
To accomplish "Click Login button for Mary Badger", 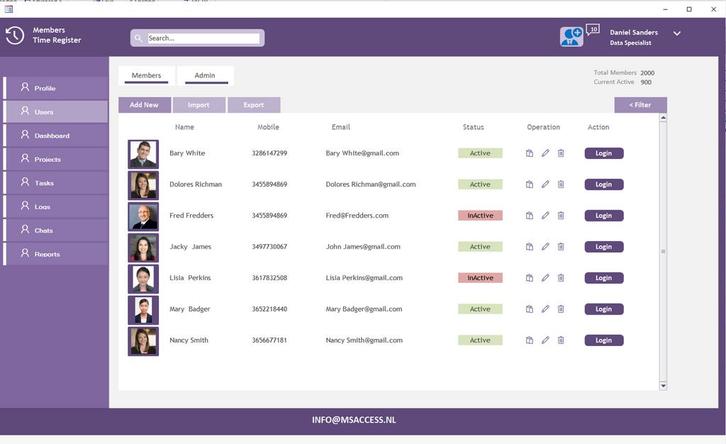I will [604, 309].
